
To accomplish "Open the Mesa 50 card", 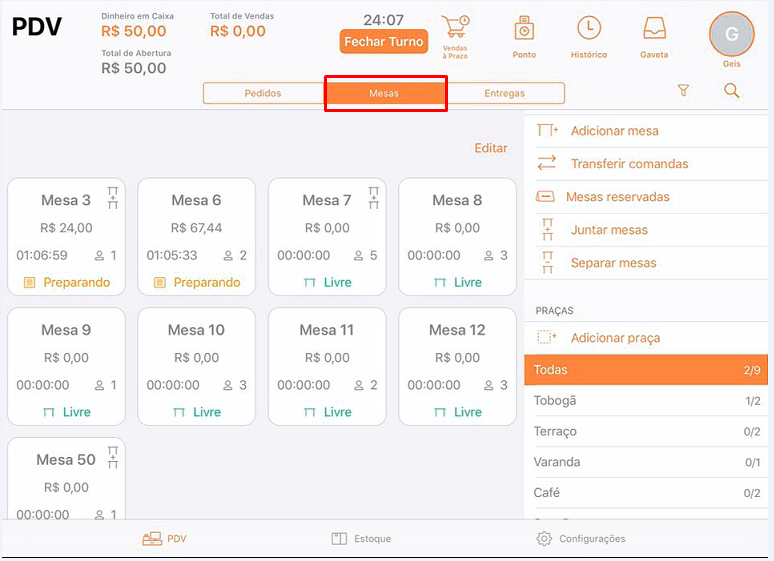I will tap(66, 478).
